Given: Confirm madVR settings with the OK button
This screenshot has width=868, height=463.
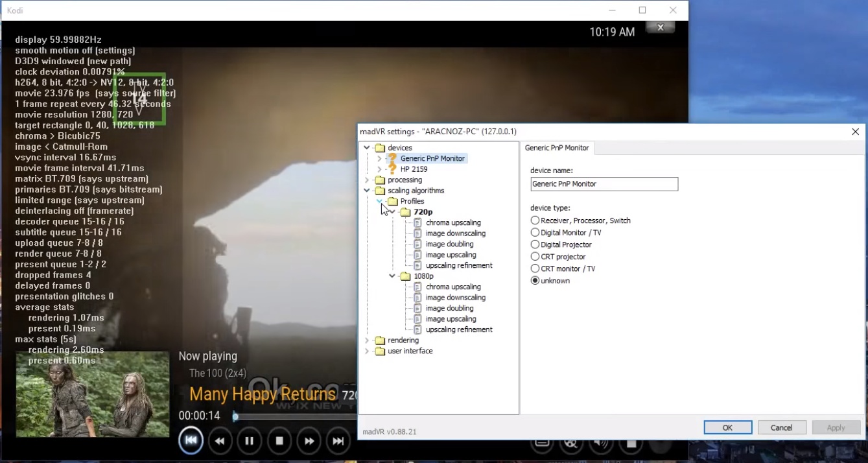Looking at the screenshot, I should tap(728, 427).
